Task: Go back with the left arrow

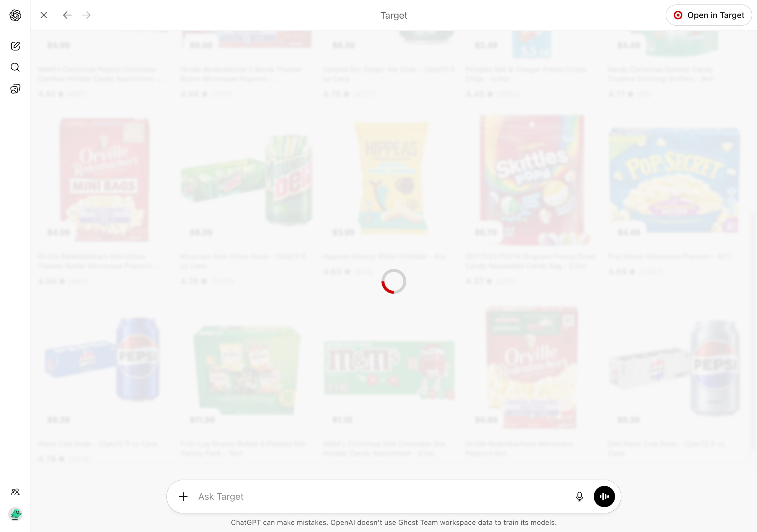Action: point(67,15)
